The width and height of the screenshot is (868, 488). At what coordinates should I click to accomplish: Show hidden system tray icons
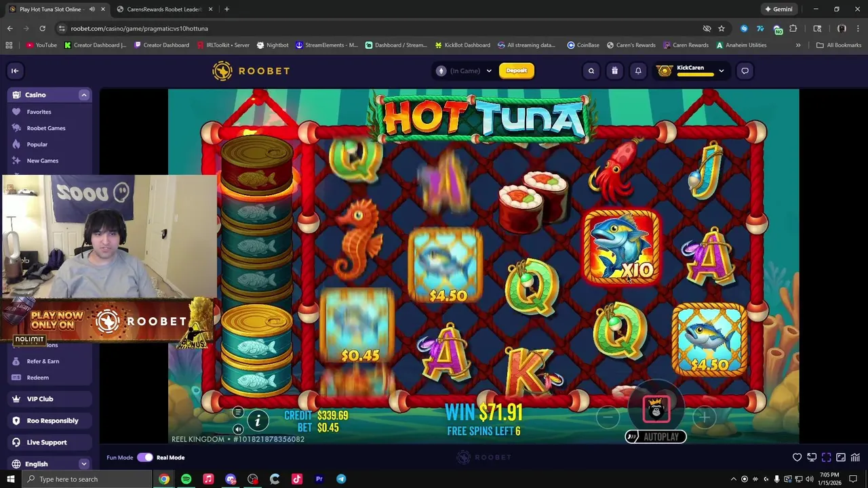(733, 479)
